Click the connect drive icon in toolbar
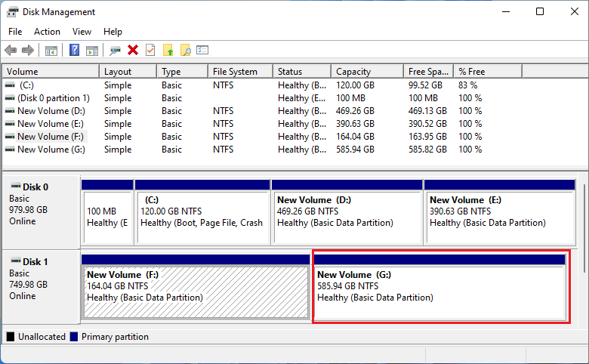The width and height of the screenshot is (589, 364). (115, 51)
